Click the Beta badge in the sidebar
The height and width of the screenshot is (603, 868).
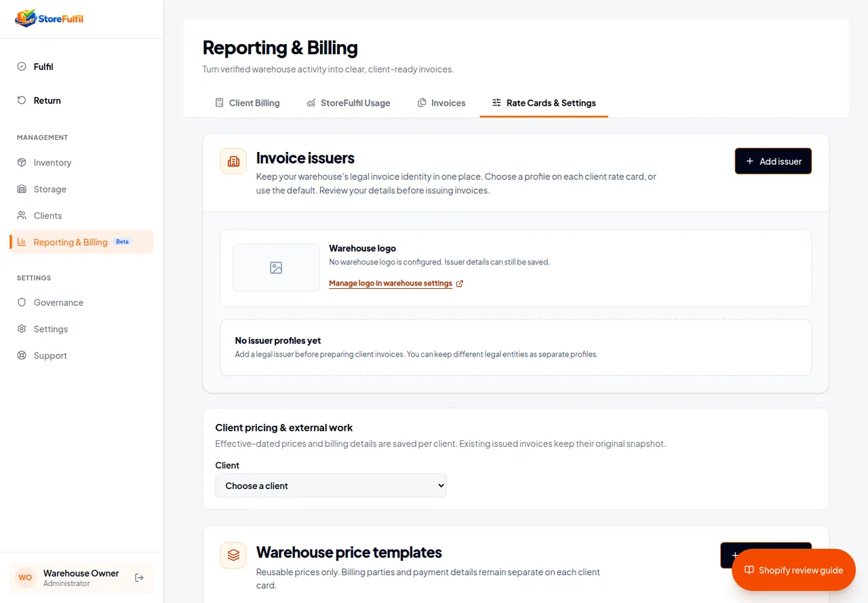(122, 241)
